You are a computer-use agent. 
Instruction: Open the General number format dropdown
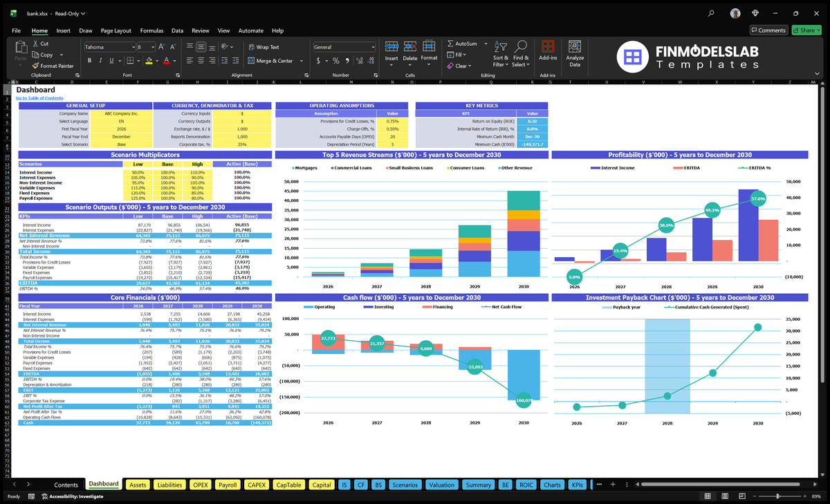tap(373, 47)
